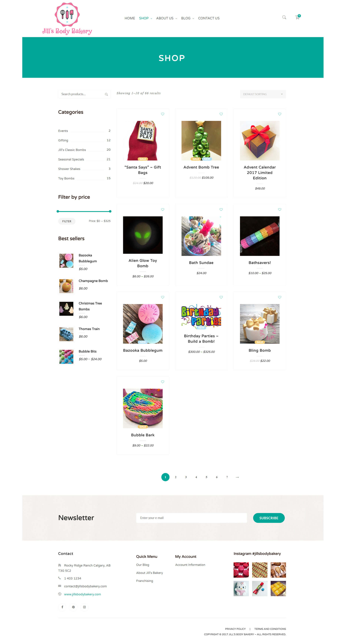Click the Jill's Body Bakery logo
The width and height of the screenshot is (346, 644).
coord(67,18)
